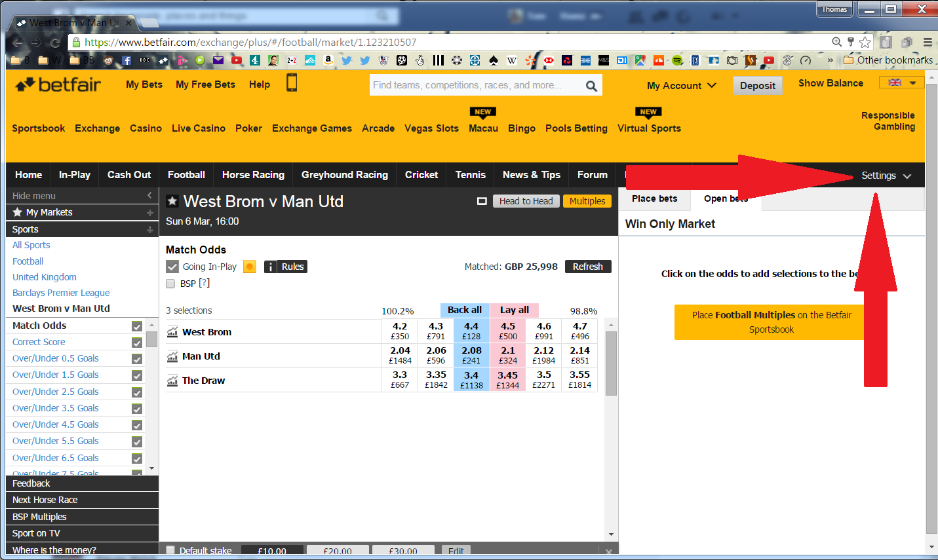Tap the mobile phone icon near Help
938x560 pixels.
[x=292, y=83]
